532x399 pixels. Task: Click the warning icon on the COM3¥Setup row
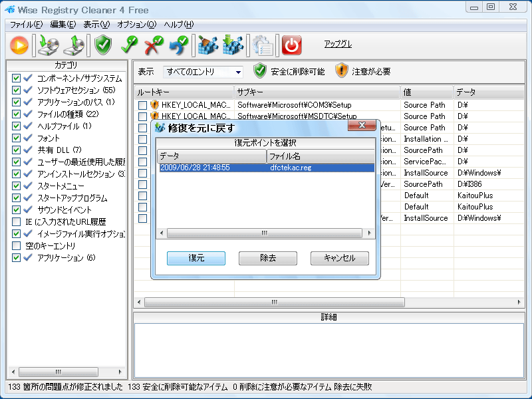point(154,105)
